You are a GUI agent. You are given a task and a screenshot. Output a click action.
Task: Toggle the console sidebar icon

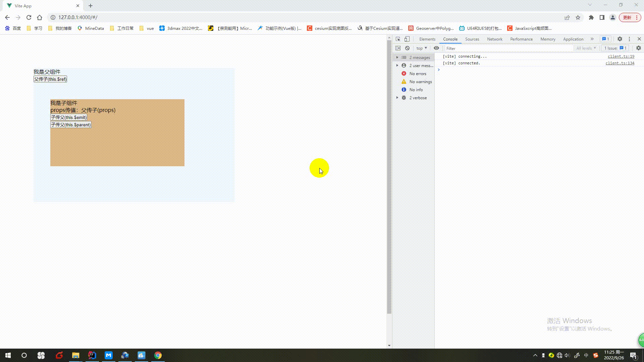point(398,48)
